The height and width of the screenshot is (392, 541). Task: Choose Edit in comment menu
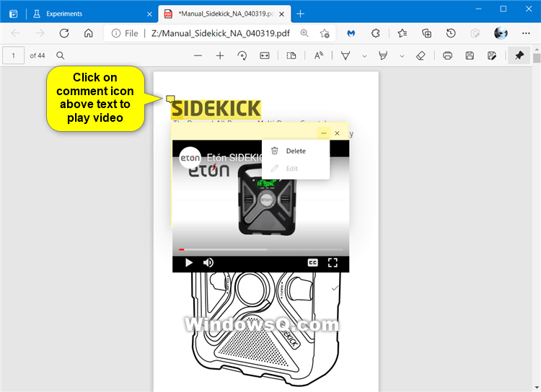(x=296, y=169)
